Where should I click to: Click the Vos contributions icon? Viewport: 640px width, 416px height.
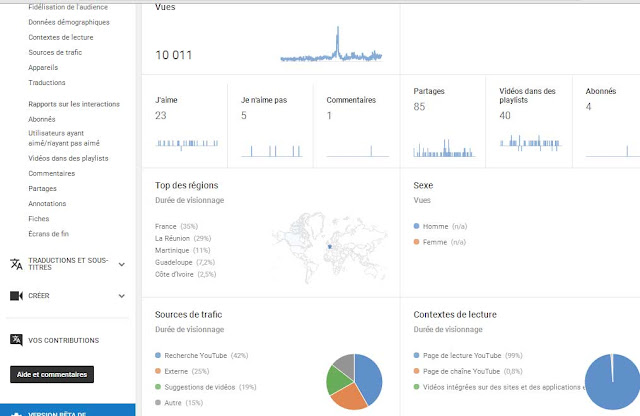coord(16,340)
